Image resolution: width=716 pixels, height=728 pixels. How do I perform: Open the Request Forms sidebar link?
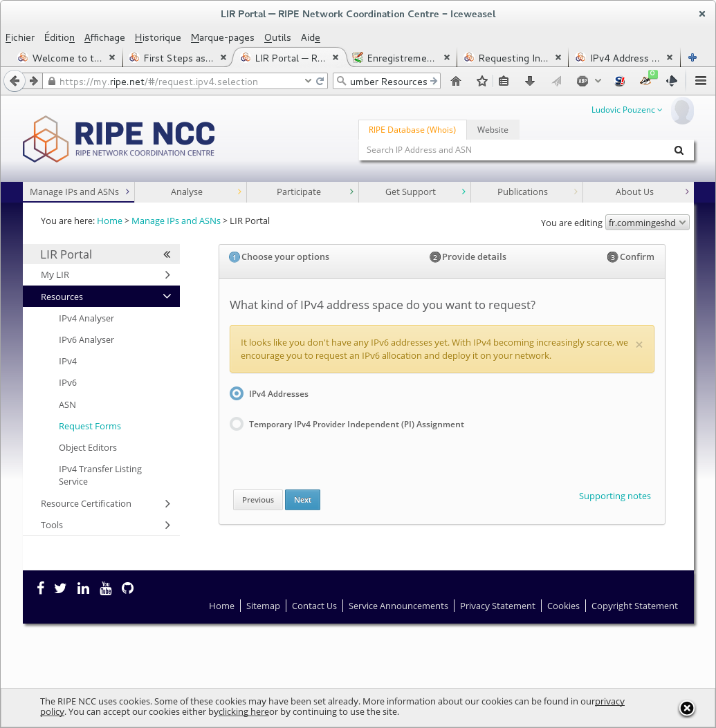point(90,426)
